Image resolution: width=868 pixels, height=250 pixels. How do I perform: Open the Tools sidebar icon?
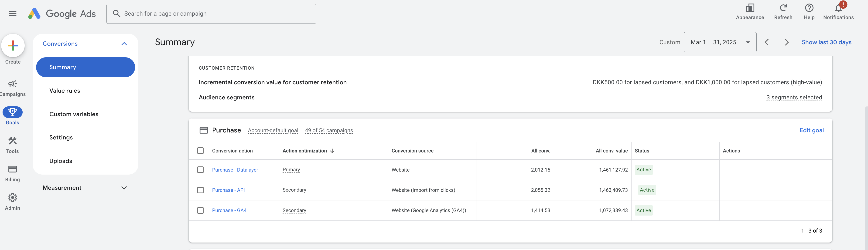click(x=13, y=141)
